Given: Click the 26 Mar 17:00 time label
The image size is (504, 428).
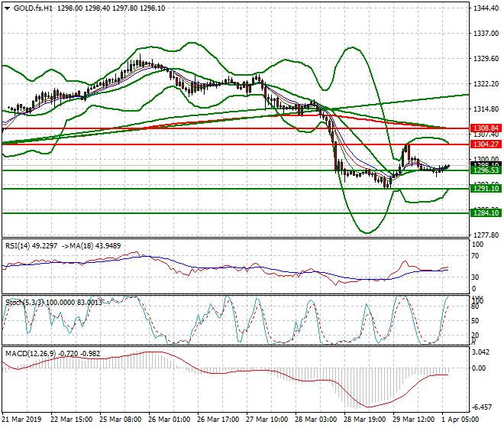Looking at the screenshot, I should click(x=218, y=420).
